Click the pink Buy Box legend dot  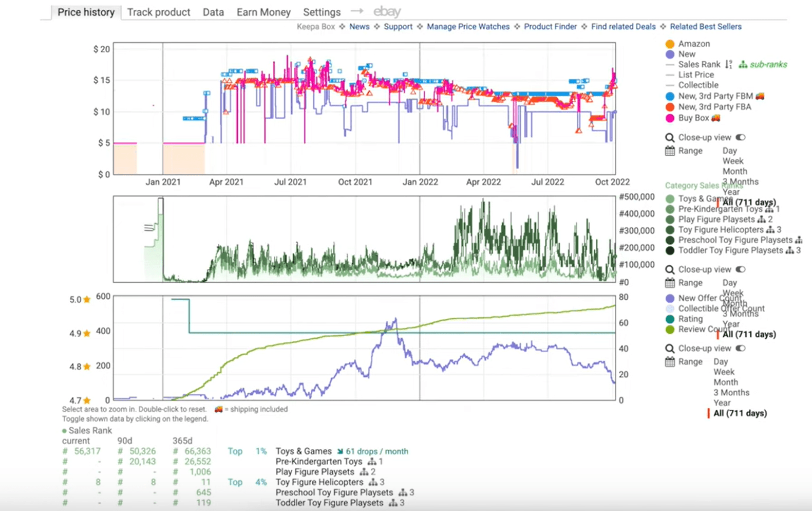[670, 118]
